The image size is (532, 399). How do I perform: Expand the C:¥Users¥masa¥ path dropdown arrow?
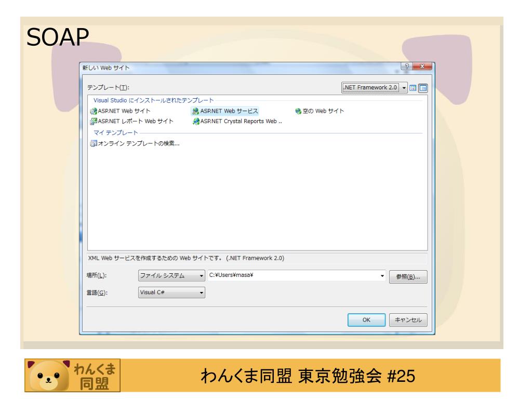point(382,275)
